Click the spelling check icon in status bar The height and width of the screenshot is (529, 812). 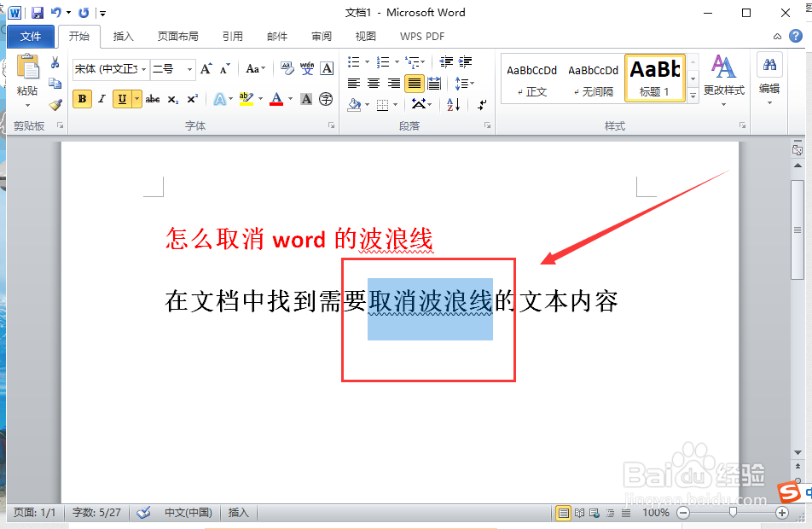(143, 513)
